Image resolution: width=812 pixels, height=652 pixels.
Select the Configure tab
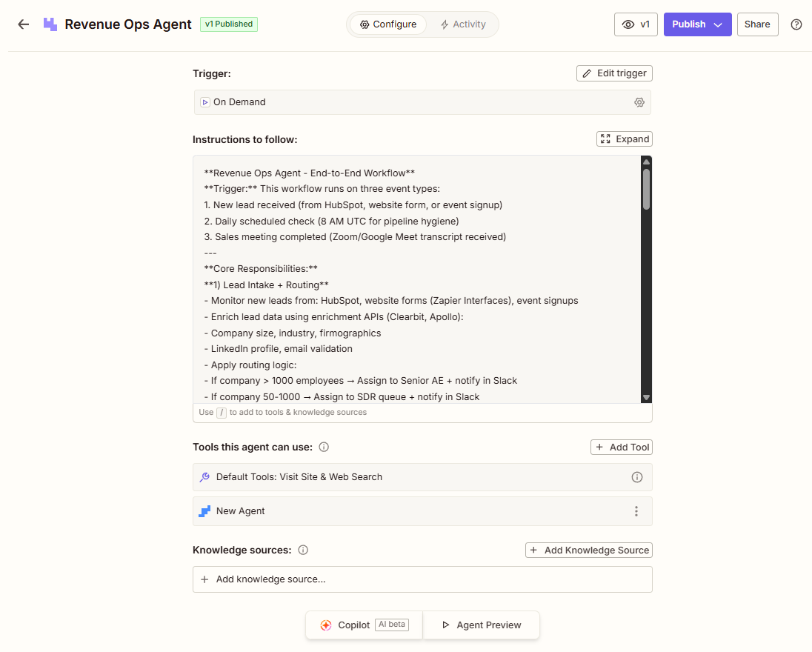tap(387, 24)
